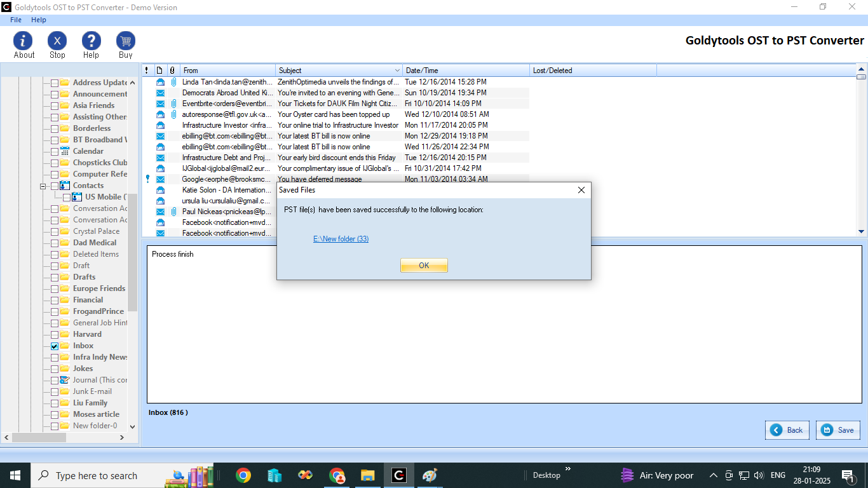This screenshot has height=488, width=868.
Task: Collapse the Contacts tree node
Action: coord(43,186)
